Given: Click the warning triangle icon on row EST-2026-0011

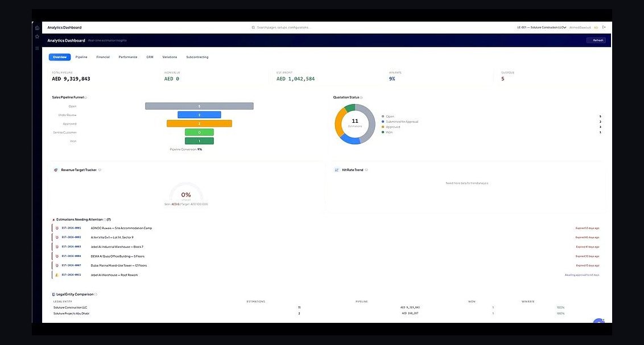Looking at the screenshot, I should [x=57, y=275].
